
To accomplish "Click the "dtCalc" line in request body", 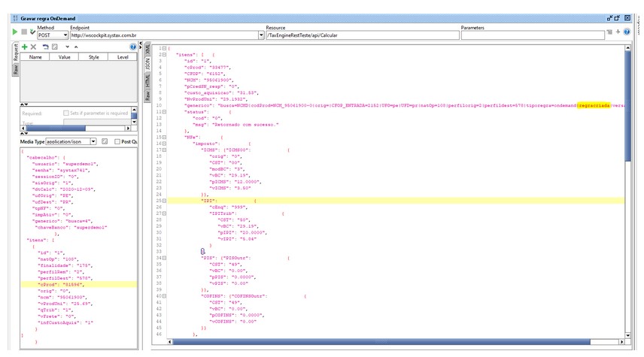I will point(64,189).
